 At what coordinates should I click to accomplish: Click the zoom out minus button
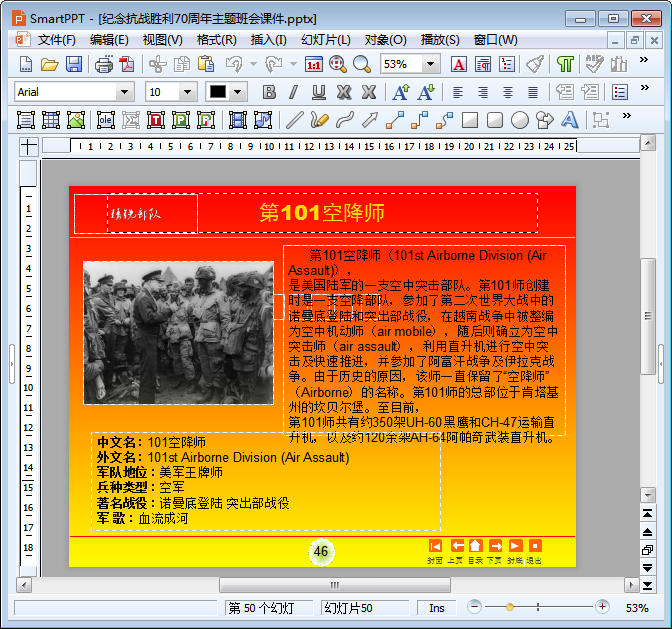click(x=474, y=607)
